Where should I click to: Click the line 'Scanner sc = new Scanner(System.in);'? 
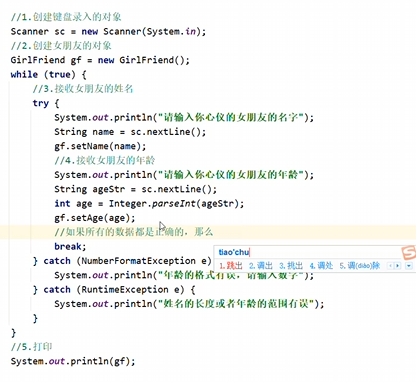tap(108, 31)
